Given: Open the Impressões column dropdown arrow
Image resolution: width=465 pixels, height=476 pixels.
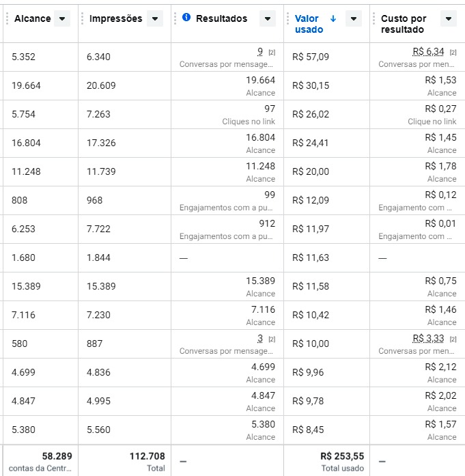Looking at the screenshot, I should tap(155, 19).
